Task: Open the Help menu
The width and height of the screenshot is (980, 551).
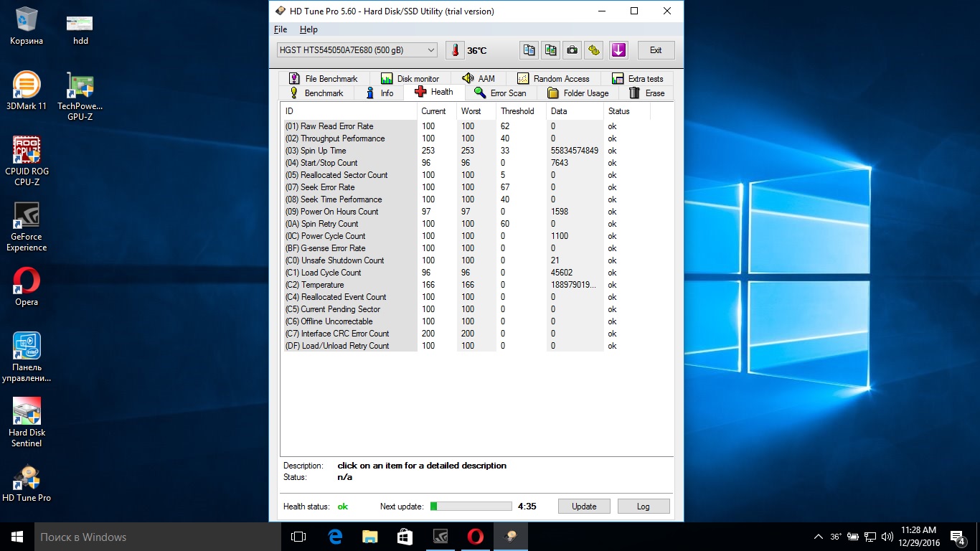Action: click(308, 29)
